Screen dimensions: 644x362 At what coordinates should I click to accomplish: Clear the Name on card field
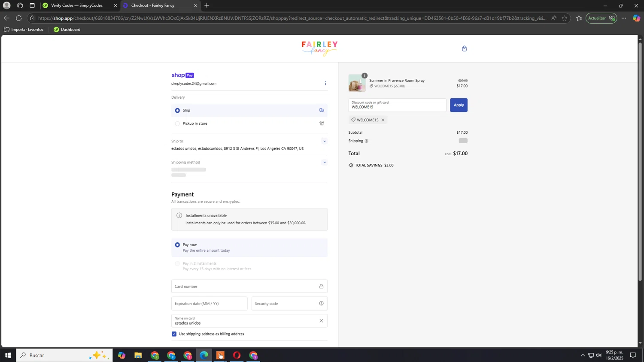click(321, 321)
